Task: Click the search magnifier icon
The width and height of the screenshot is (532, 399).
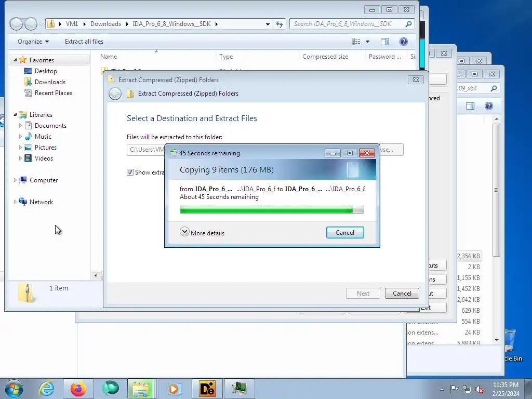Action: point(408,24)
